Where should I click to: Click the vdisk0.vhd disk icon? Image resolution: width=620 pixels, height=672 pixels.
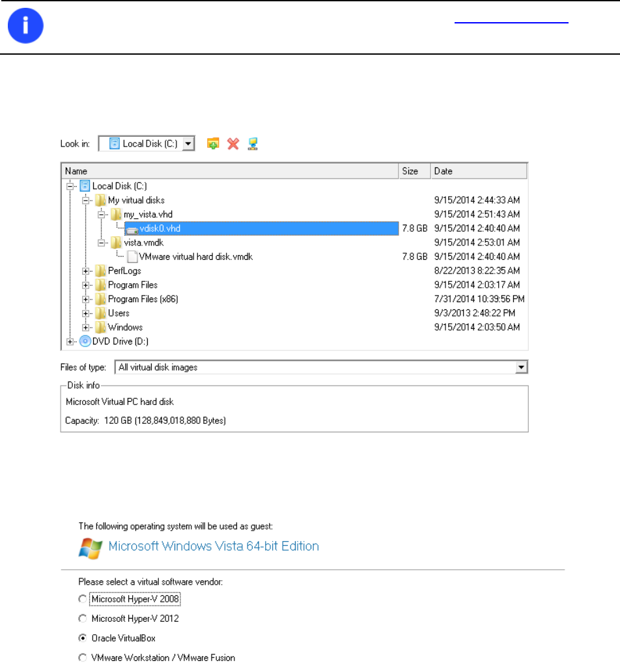coord(132,230)
